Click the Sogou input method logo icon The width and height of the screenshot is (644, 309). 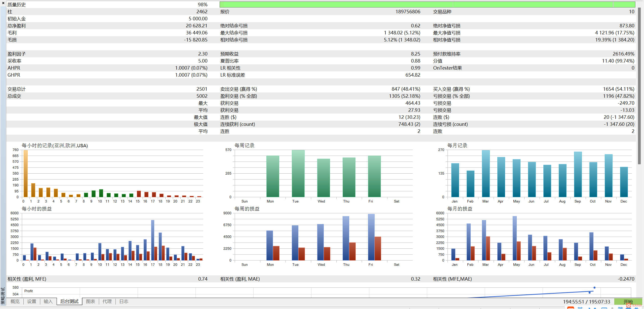(x=571, y=308)
